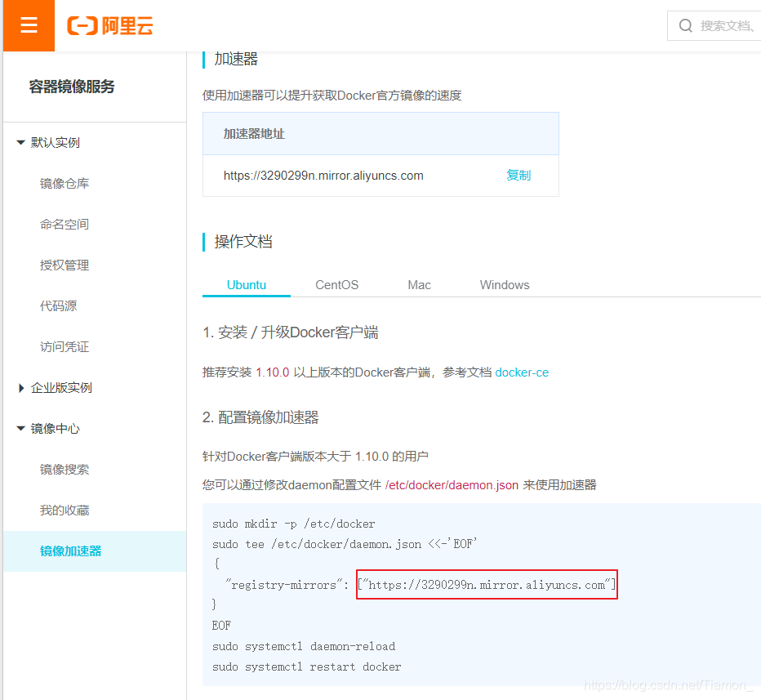Collapse the 镜像中心 section arrow
The height and width of the screenshot is (700, 761).
tap(20, 429)
